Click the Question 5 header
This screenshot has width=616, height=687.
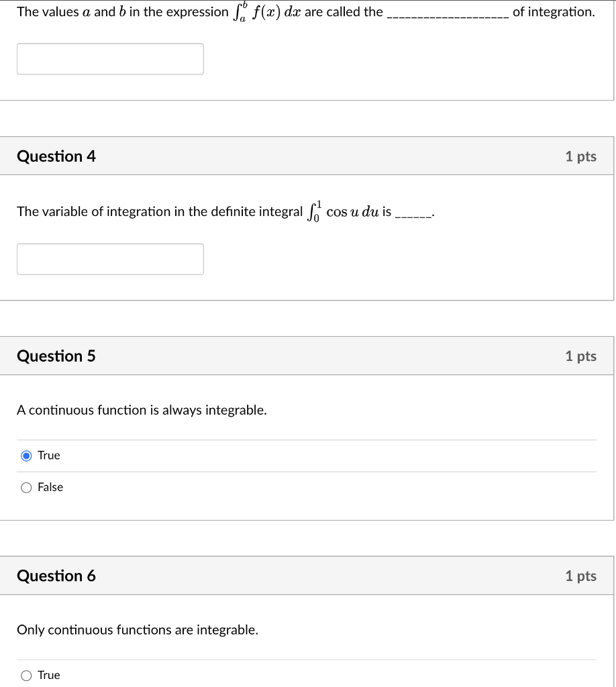point(56,356)
